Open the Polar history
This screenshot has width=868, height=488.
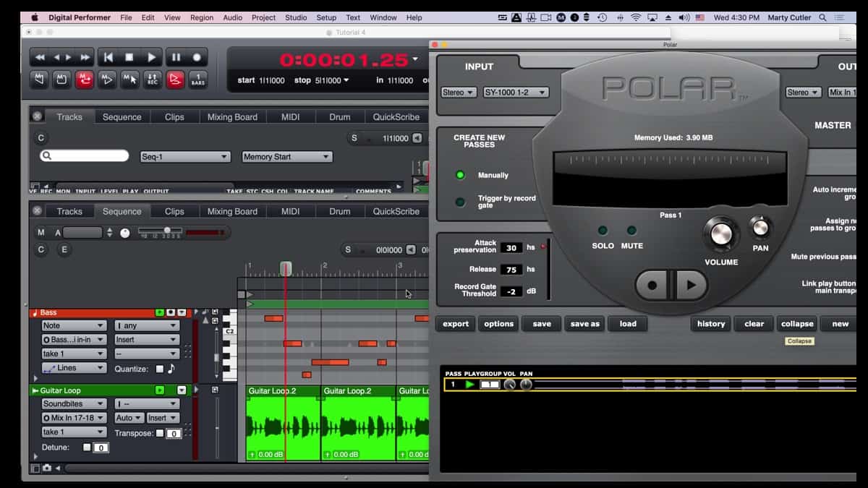tap(711, 324)
